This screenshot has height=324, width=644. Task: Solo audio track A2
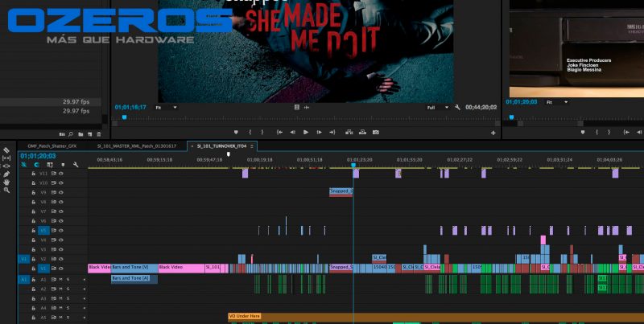pyautogui.click(x=68, y=289)
